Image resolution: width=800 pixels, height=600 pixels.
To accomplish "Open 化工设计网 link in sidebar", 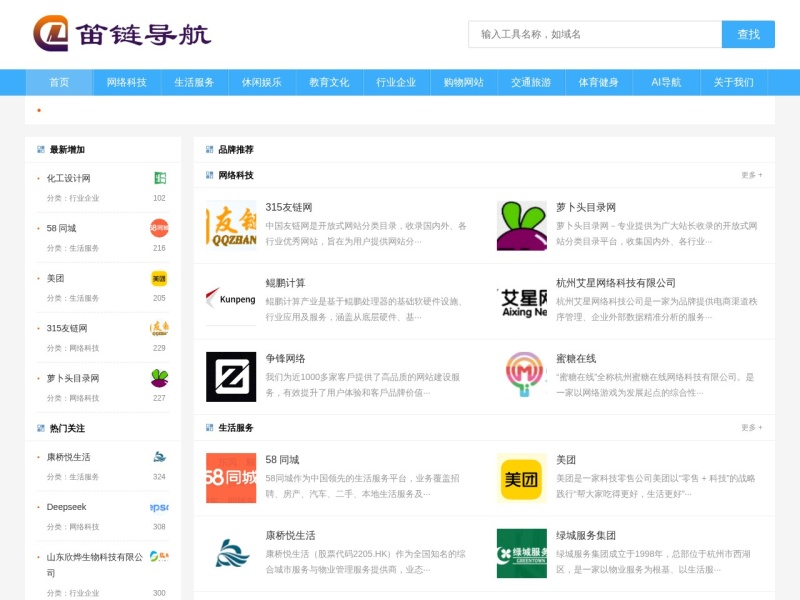I will point(68,178).
